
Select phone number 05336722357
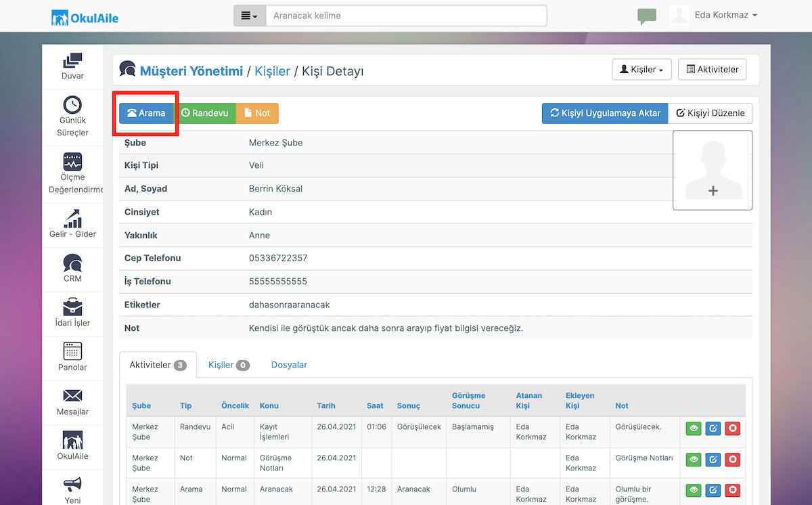tap(278, 258)
